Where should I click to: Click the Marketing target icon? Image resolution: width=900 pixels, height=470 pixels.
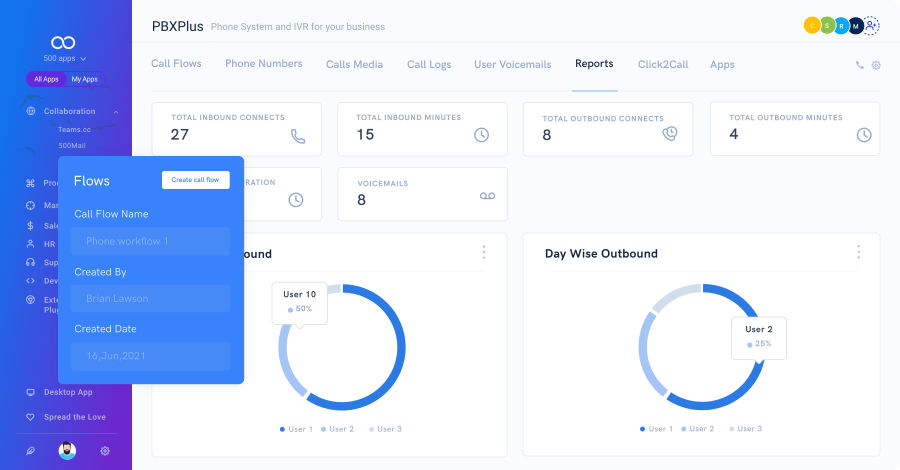30,205
